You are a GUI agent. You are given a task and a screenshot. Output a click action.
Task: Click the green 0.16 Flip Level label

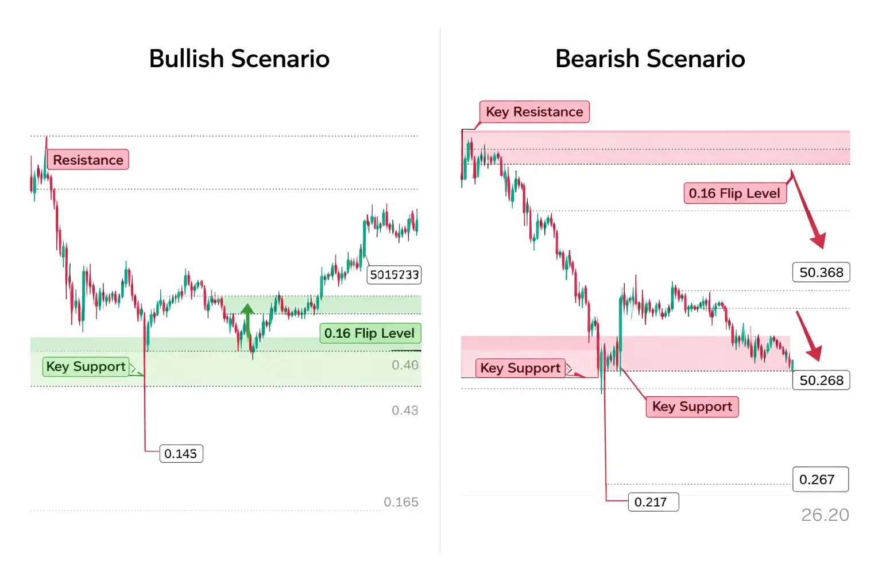point(370,333)
